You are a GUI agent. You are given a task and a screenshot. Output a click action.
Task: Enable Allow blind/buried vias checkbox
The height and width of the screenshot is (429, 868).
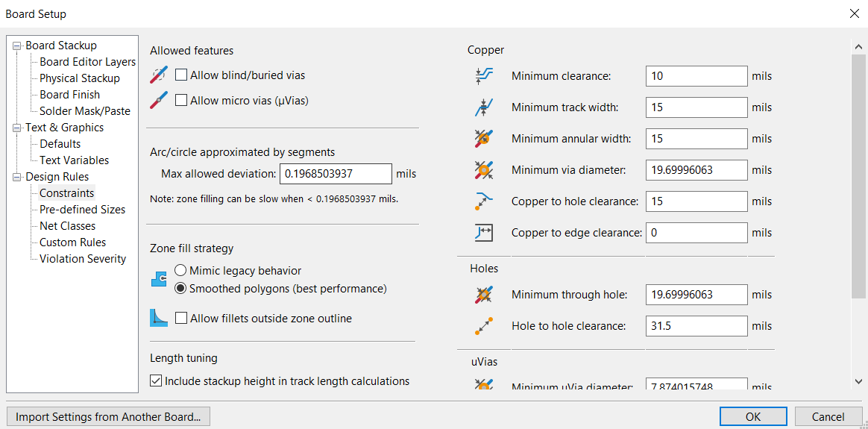point(181,75)
